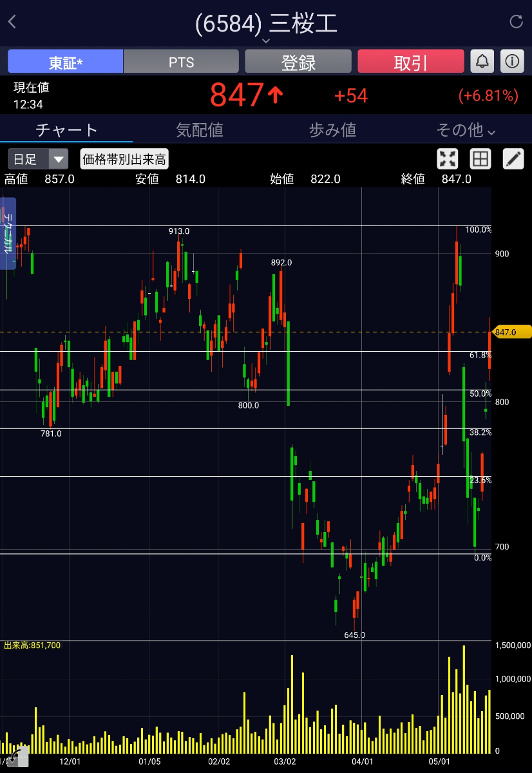The width and height of the screenshot is (532, 773).
Task: Tap the 892.0 peak label
Action: [281, 262]
